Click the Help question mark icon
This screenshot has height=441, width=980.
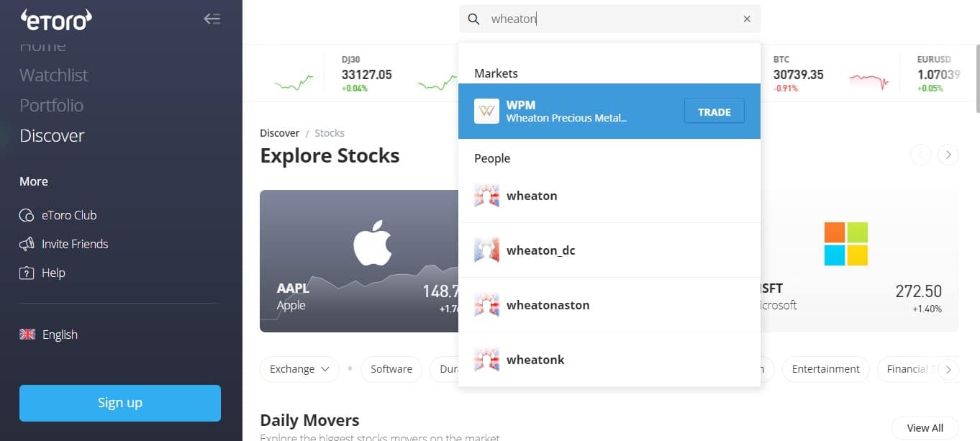pyautogui.click(x=27, y=273)
